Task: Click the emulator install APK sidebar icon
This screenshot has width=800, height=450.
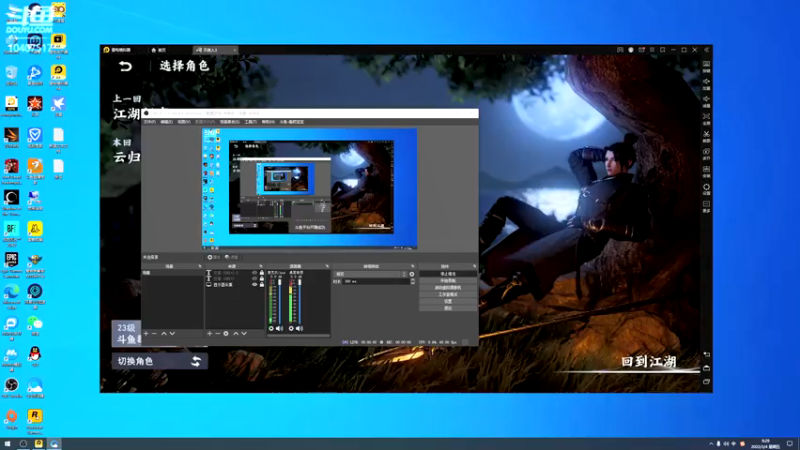Action: [x=706, y=171]
